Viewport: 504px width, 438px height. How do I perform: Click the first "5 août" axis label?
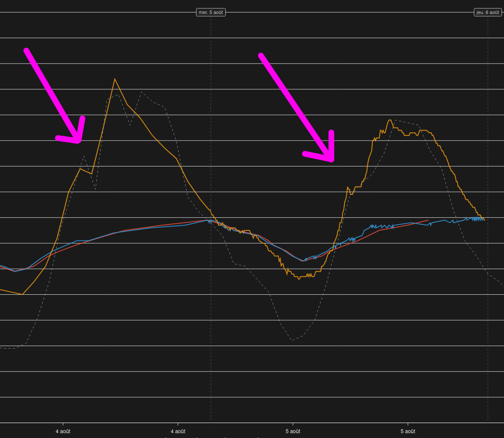tap(293, 431)
